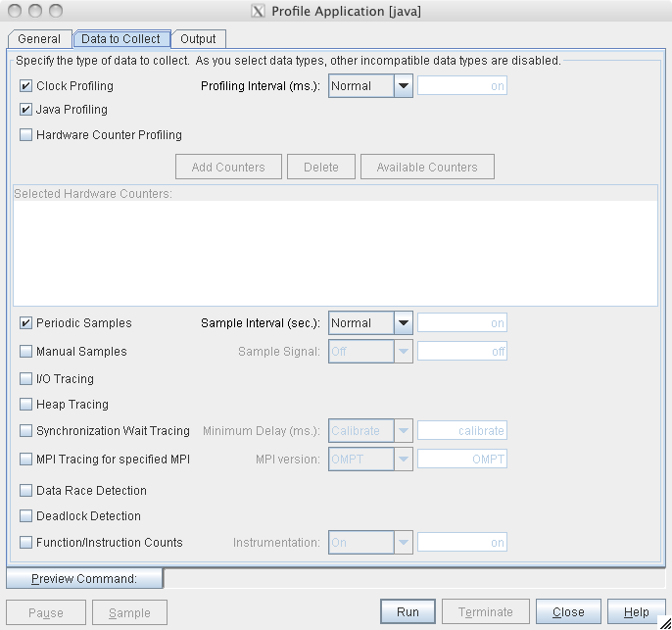The height and width of the screenshot is (630, 672).
Task: Open Sample Interval dropdown
Action: click(x=370, y=322)
